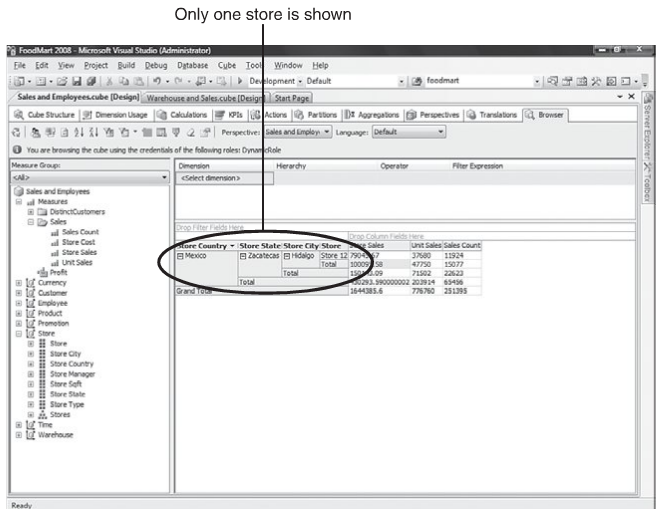This screenshot has height=509, width=659.
Task: Open the Debug menu
Action: 158,65
